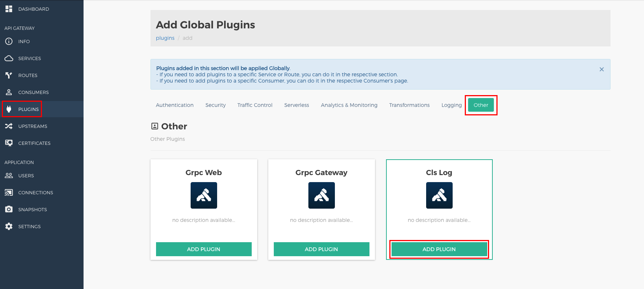Click the APPLICATION sidebar label
The image size is (644, 289).
pyautogui.click(x=19, y=162)
